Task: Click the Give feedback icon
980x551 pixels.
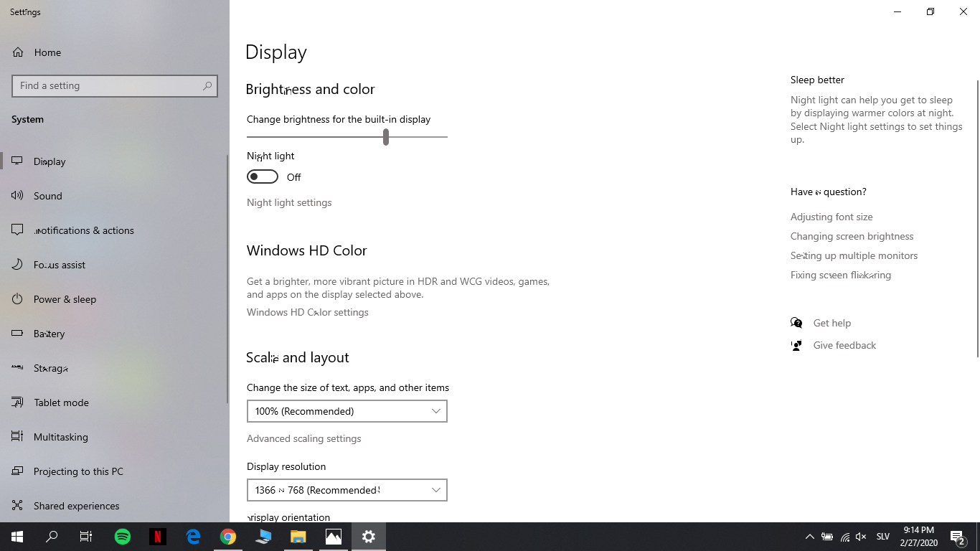Action: (796, 345)
